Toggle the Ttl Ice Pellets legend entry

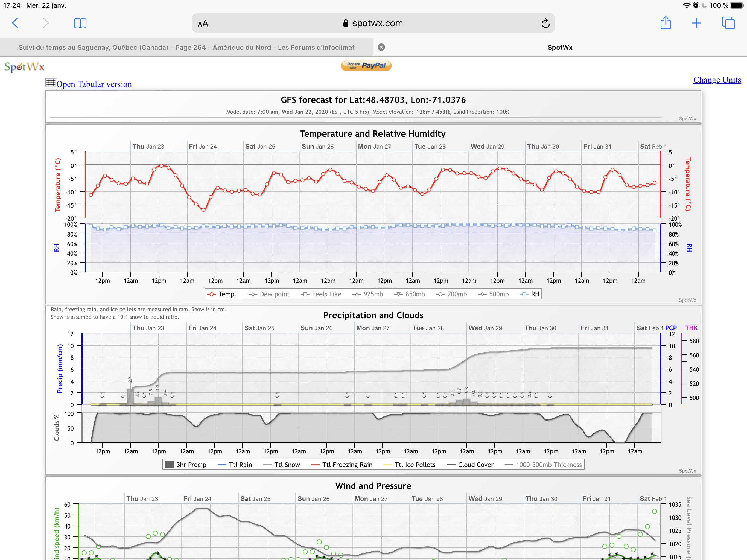(409, 465)
